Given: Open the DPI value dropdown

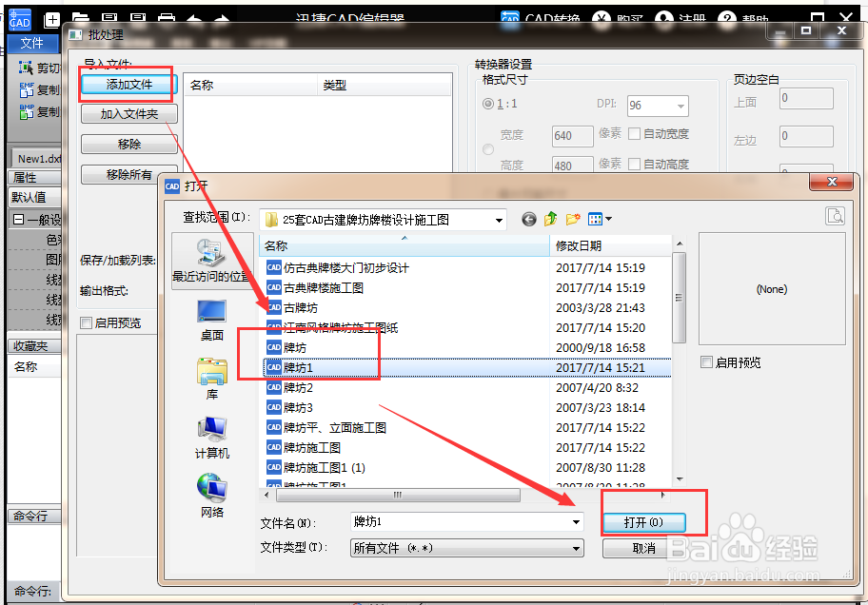Looking at the screenshot, I should (x=681, y=106).
